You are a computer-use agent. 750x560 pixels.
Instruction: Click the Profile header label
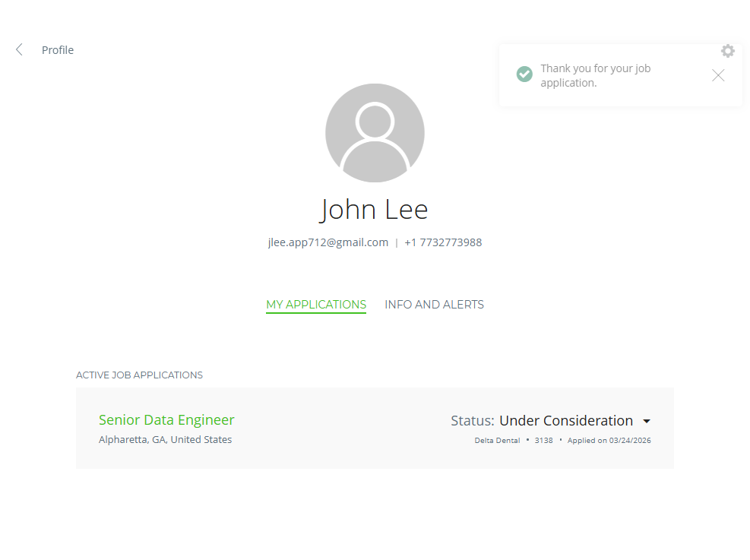[58, 50]
